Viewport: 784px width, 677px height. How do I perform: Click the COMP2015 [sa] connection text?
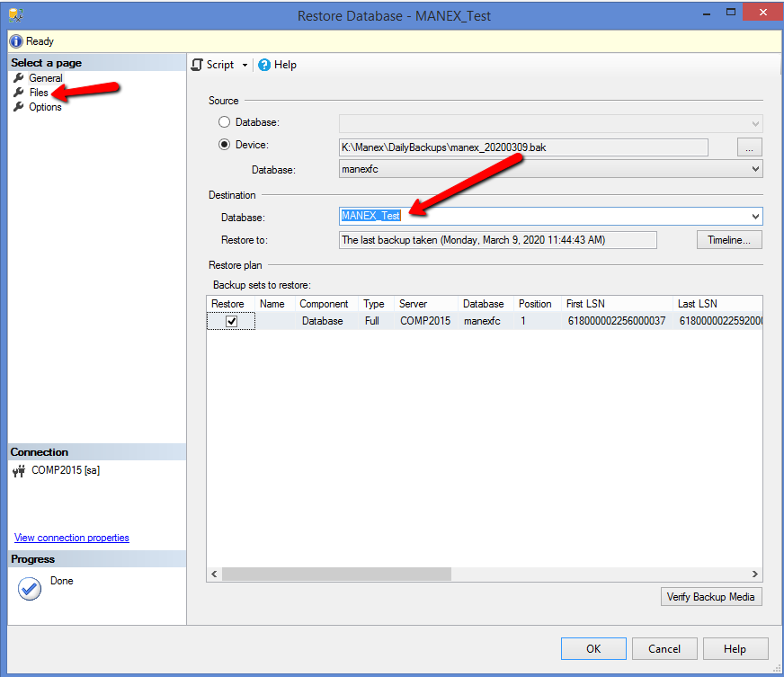click(66, 470)
